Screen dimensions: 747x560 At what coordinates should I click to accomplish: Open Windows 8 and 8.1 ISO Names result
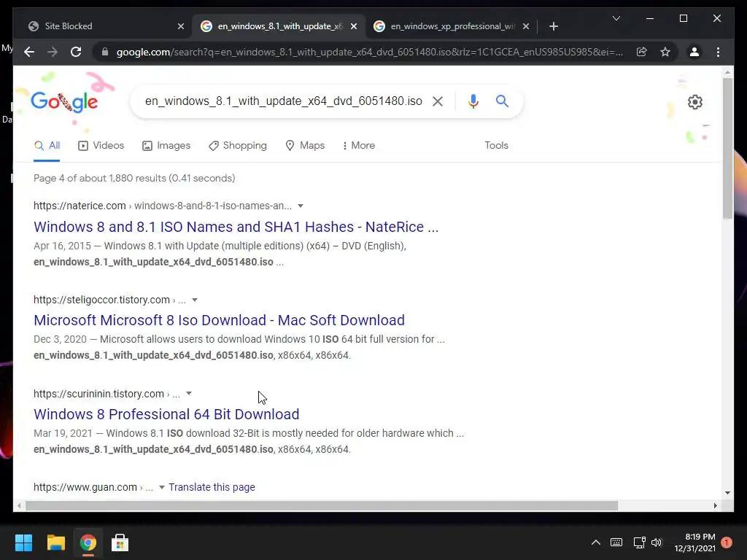[236, 227]
